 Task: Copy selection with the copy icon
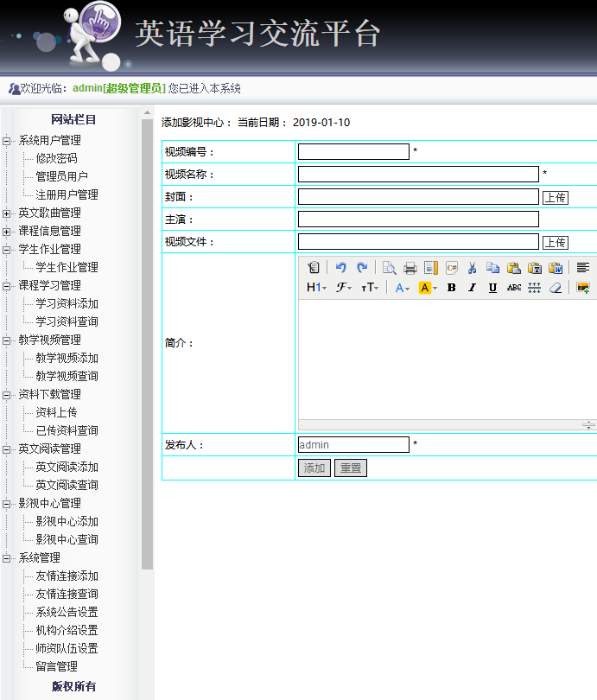(x=493, y=267)
